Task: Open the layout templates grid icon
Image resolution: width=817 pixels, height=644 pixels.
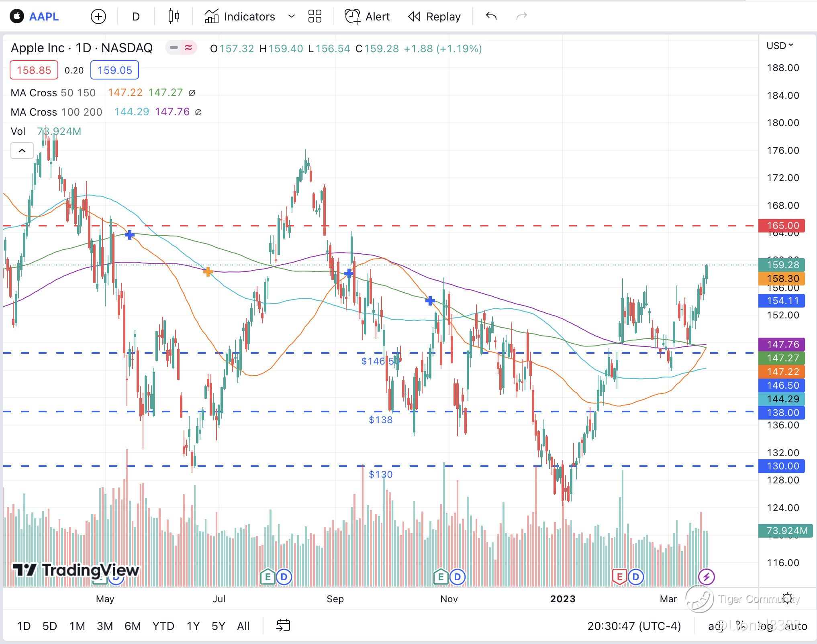Action: coord(315,16)
